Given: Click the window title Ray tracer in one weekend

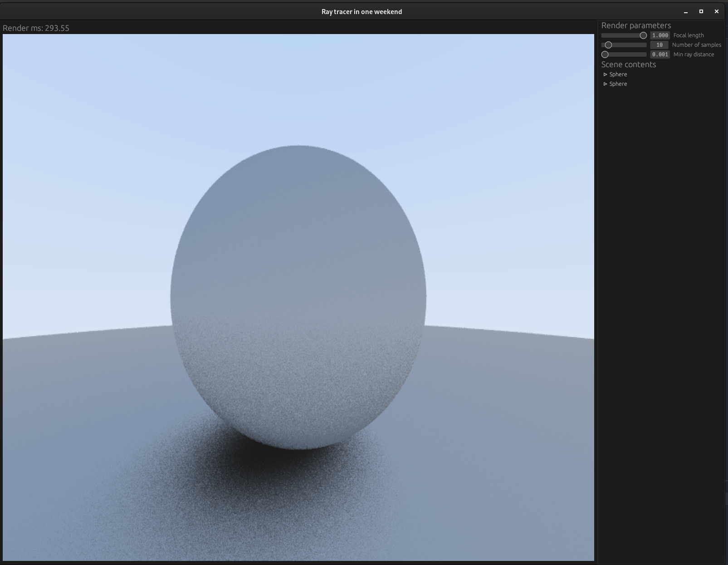Looking at the screenshot, I should click(362, 12).
